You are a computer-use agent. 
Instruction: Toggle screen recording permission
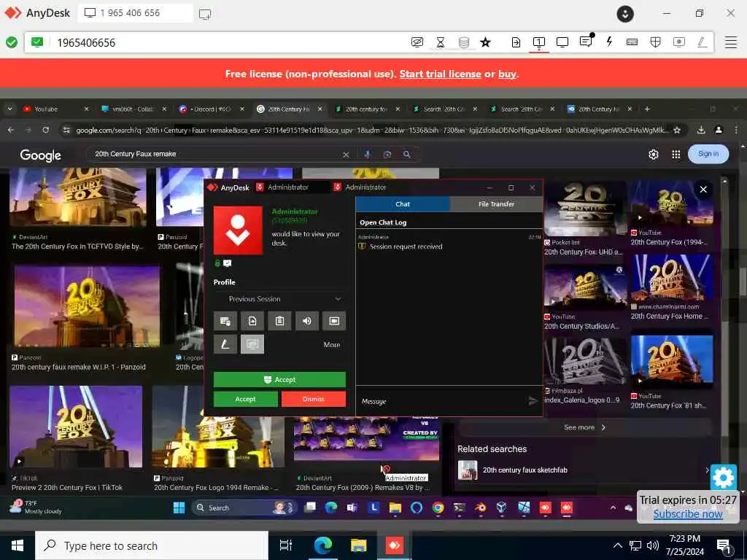tap(334, 321)
